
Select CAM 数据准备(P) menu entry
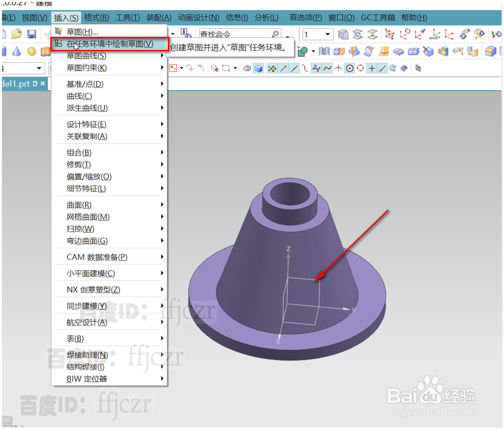click(x=109, y=257)
